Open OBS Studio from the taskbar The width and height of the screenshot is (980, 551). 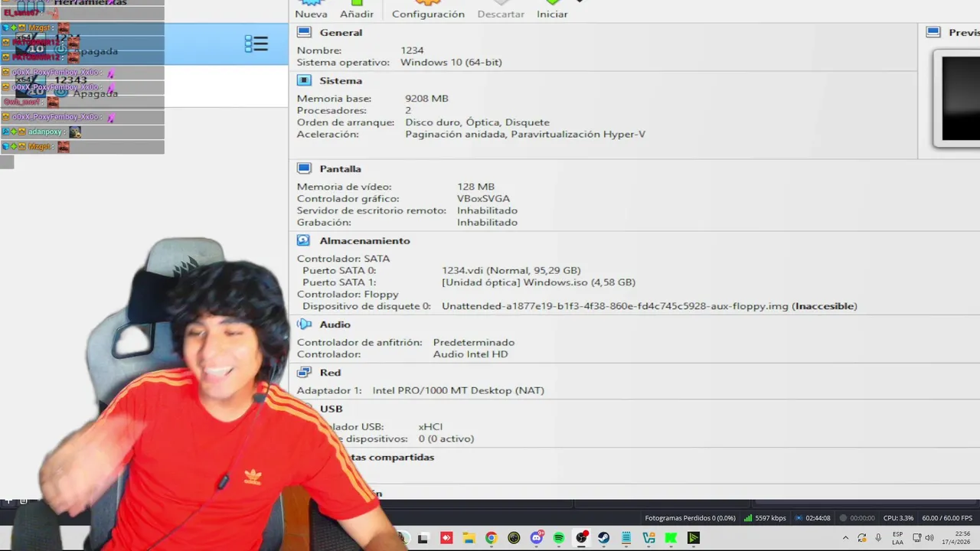click(x=581, y=538)
